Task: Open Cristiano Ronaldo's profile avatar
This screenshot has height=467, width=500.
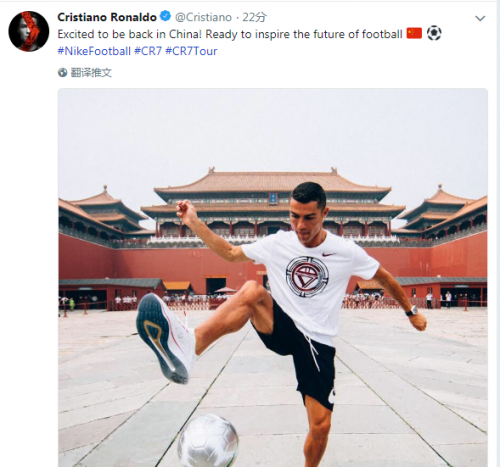Action: [x=29, y=31]
